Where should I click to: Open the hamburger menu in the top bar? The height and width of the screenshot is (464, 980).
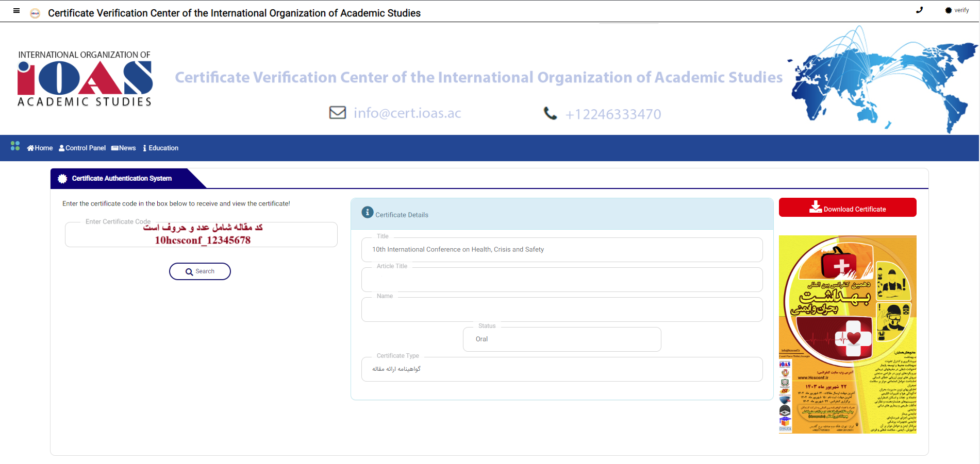pos(16,10)
